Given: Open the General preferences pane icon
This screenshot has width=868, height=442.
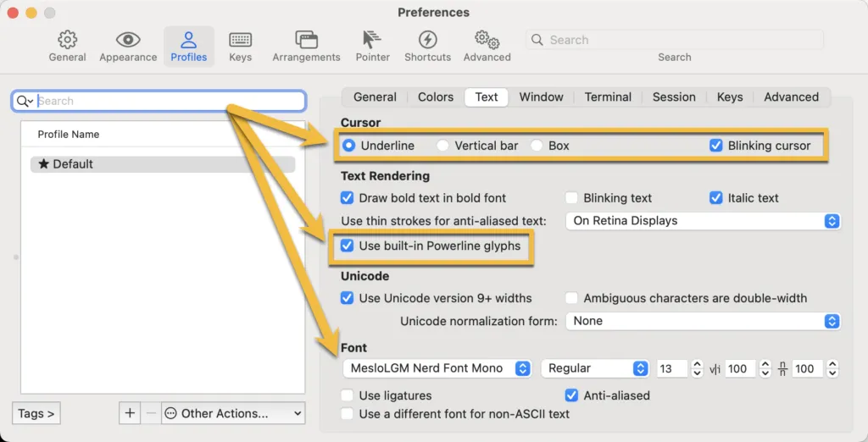Looking at the screenshot, I should pos(67,40).
